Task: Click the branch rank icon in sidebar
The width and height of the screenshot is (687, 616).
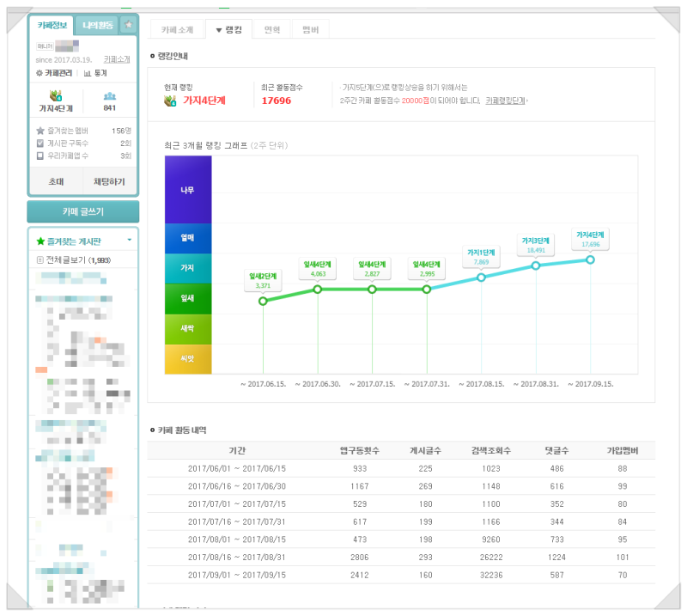Action: pos(56,95)
